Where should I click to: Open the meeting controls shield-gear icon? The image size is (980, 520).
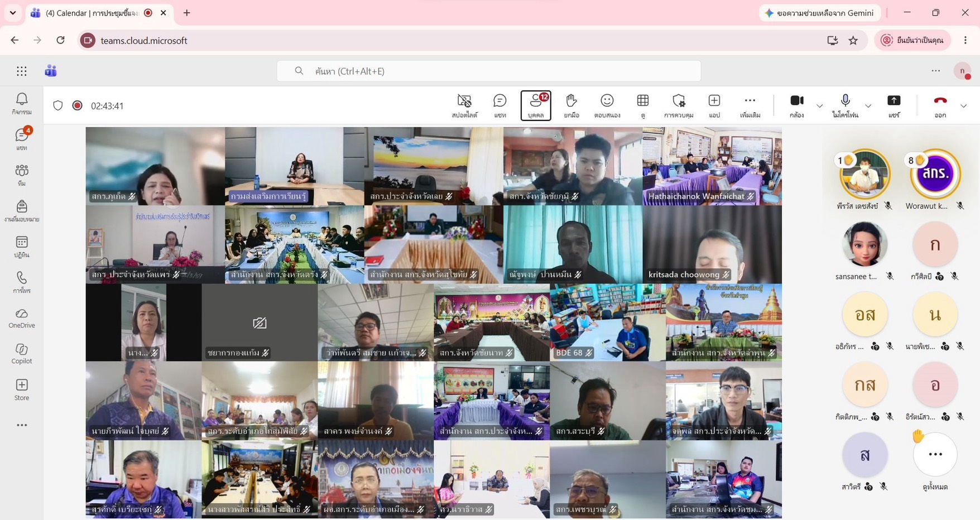pos(679,105)
